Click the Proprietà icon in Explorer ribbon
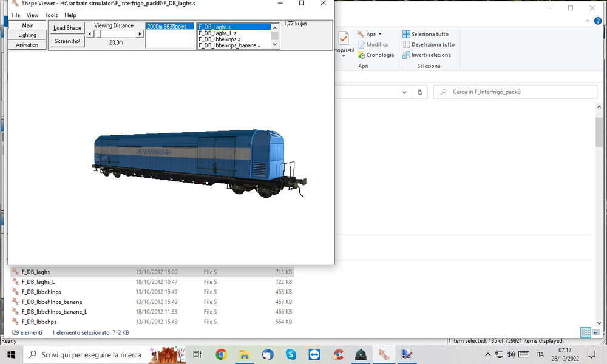The height and width of the screenshot is (364, 607). [x=344, y=38]
